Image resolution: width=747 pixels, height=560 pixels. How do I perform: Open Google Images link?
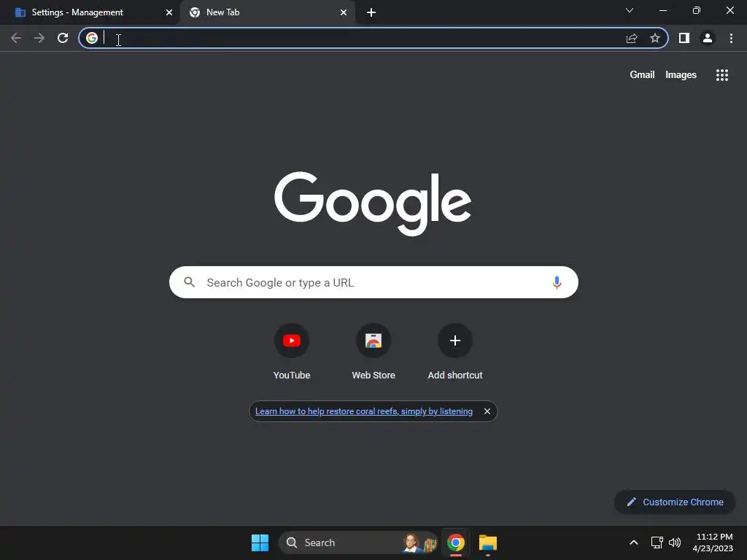[x=681, y=75]
